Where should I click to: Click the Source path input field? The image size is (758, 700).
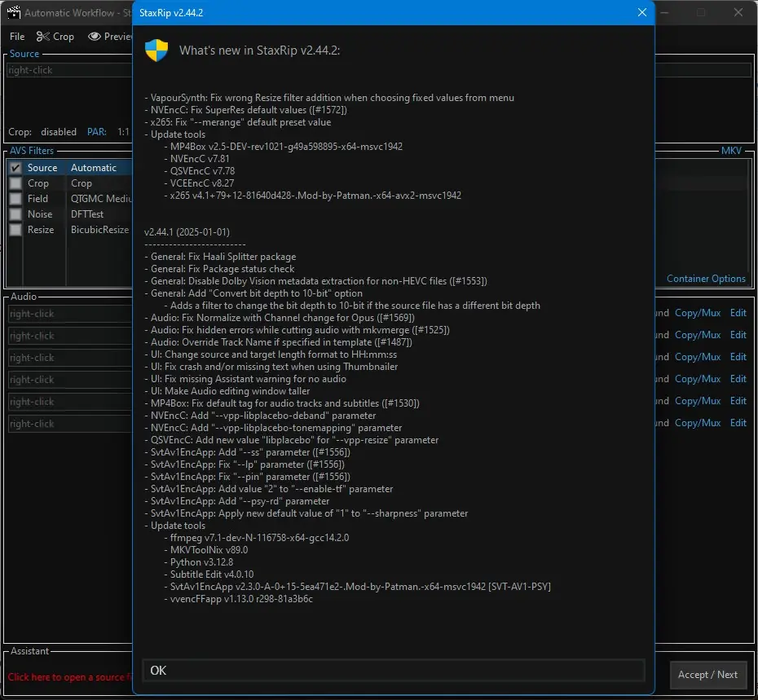click(70, 70)
